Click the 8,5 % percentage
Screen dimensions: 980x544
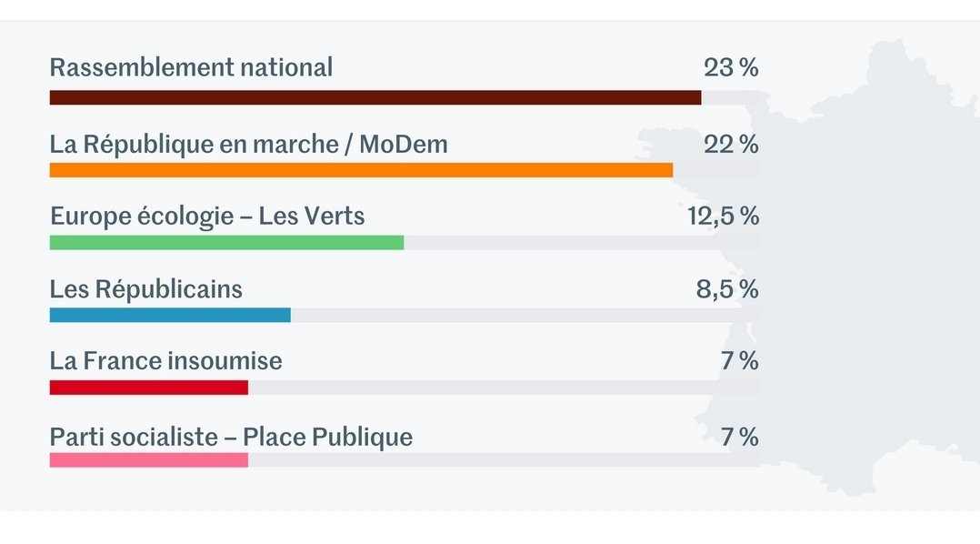coord(727,289)
